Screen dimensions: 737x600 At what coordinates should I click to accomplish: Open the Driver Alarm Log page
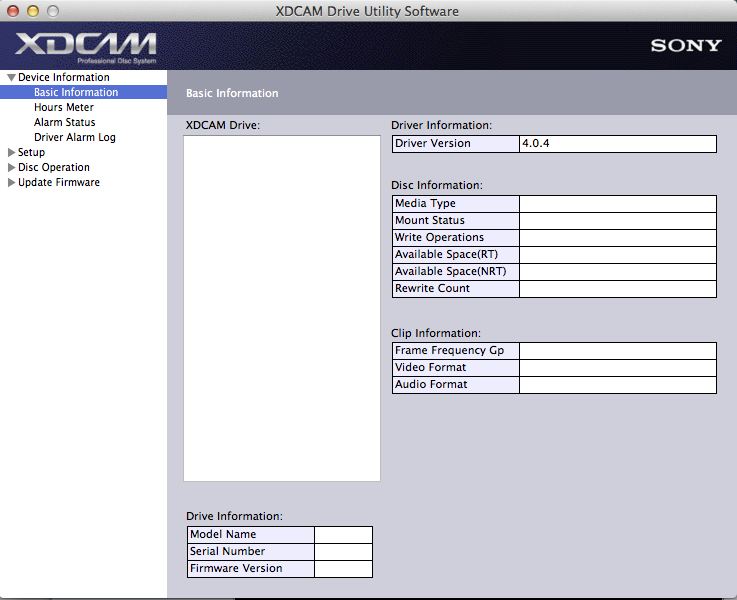(75, 137)
